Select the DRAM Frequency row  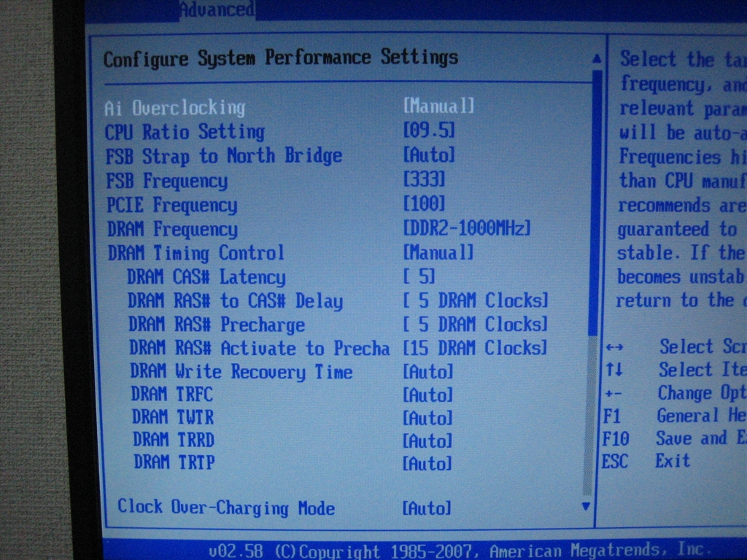click(172, 230)
